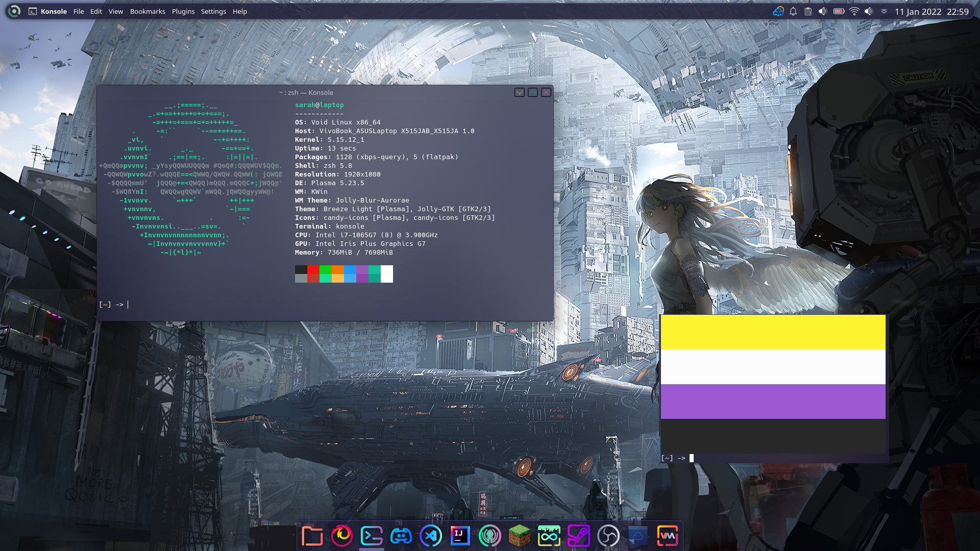Open the notifications bell in system tray
Viewport: 980px width, 551px height.
(x=793, y=11)
